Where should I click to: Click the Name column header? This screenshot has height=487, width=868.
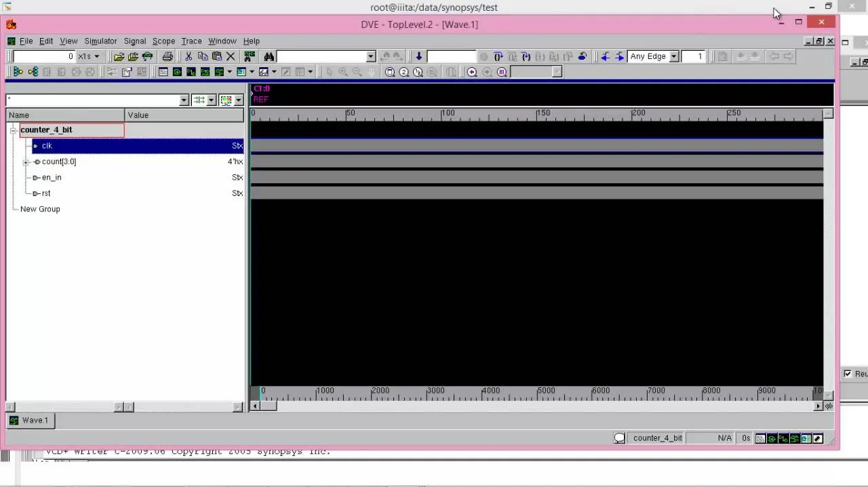[66, 115]
